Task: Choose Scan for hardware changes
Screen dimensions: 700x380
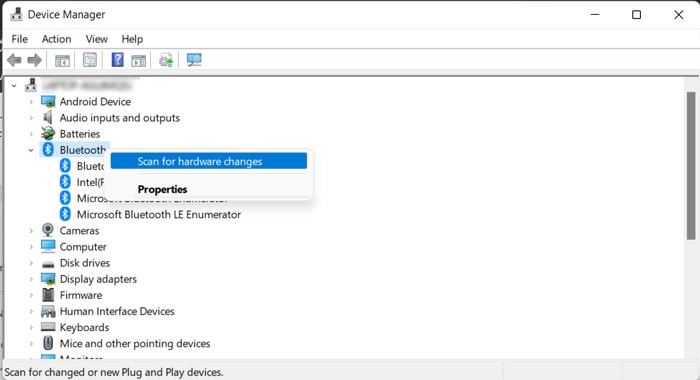Action: point(208,161)
